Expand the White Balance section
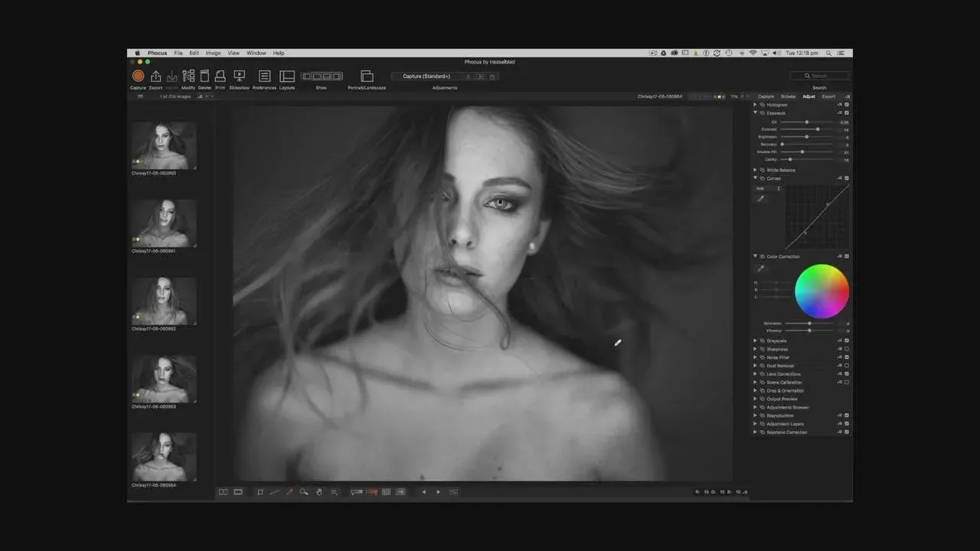The height and width of the screenshot is (551, 980). [756, 170]
